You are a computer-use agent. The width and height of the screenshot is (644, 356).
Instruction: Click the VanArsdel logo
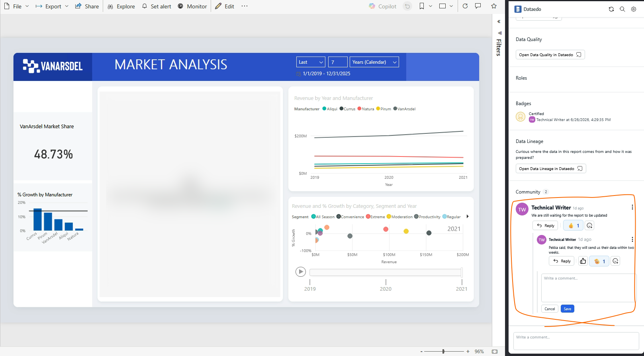coord(53,66)
